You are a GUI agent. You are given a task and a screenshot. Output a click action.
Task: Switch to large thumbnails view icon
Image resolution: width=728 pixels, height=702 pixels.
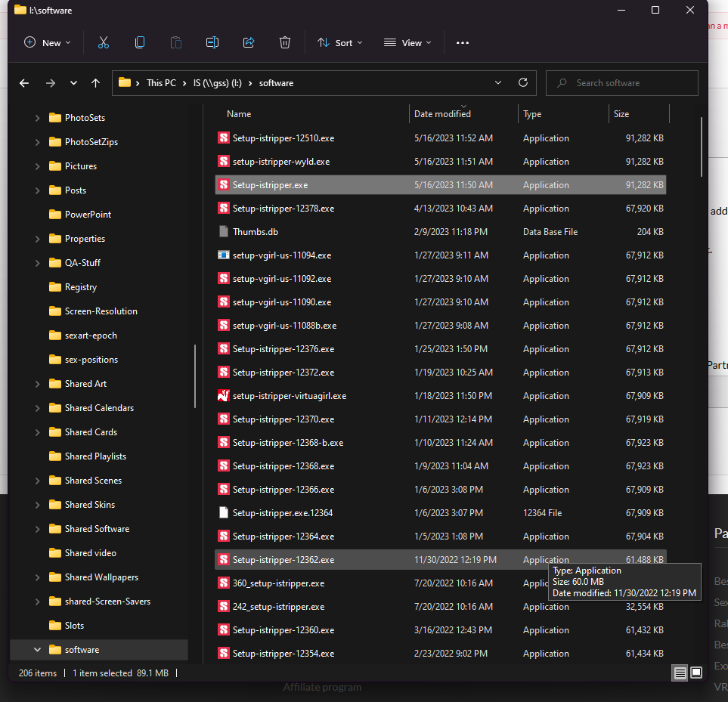696,673
